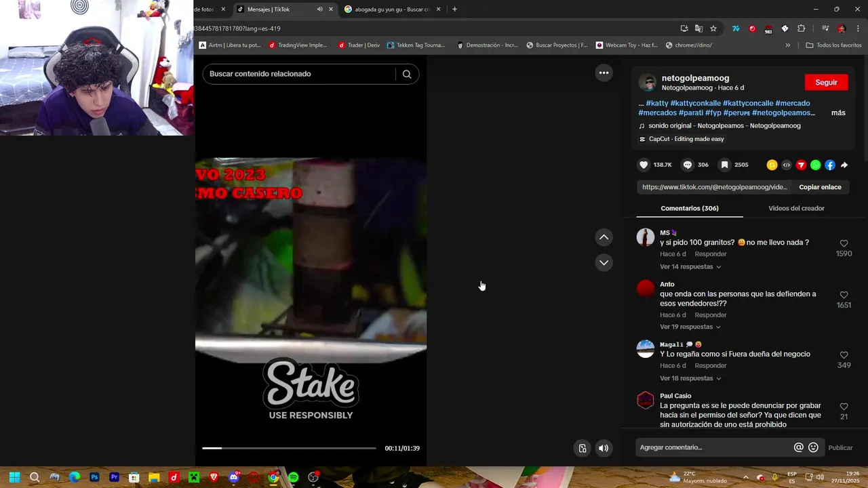Open Photoshop from the taskbar

94,477
